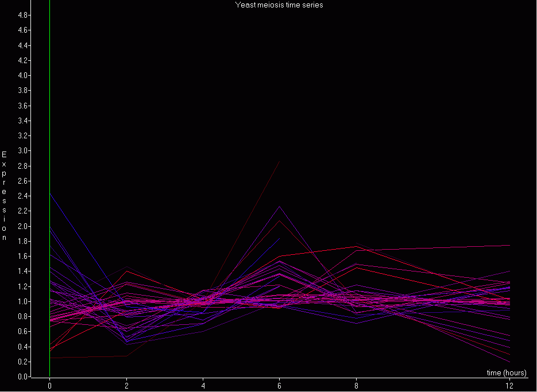The height and width of the screenshot is (392, 537).
Task: Click the 4.8 value on the expression axis
Action: point(24,15)
